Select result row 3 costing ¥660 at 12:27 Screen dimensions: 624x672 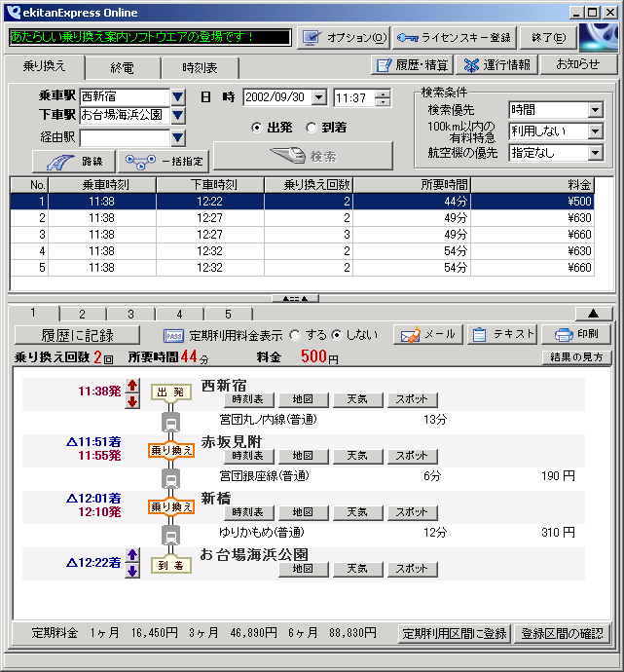click(302, 235)
